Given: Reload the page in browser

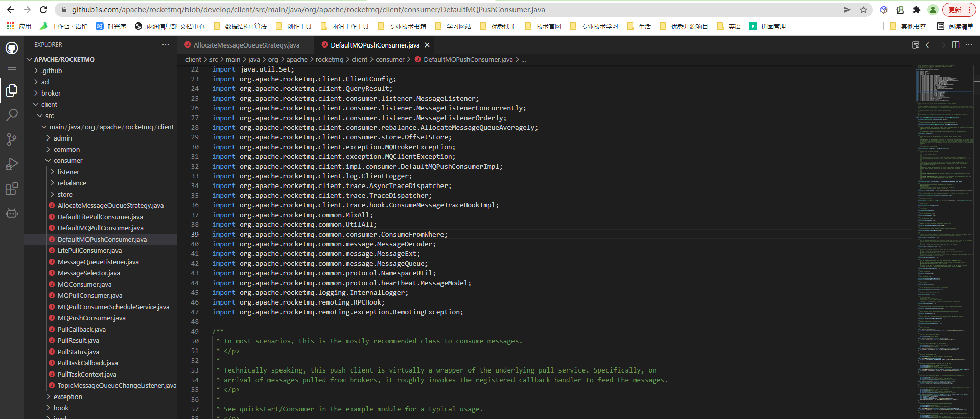Looking at the screenshot, I should (x=43, y=10).
